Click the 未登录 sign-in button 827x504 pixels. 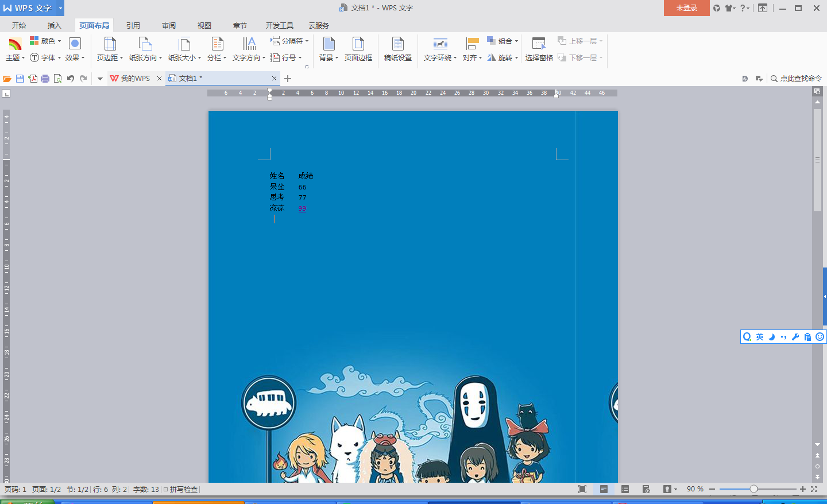687,8
